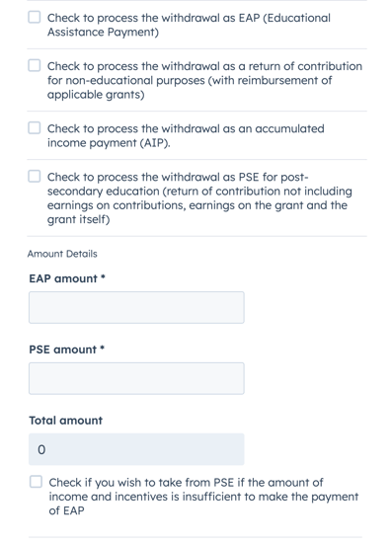
Task: Tick the return of contribution non-educational checkbox
Action: click(35, 65)
